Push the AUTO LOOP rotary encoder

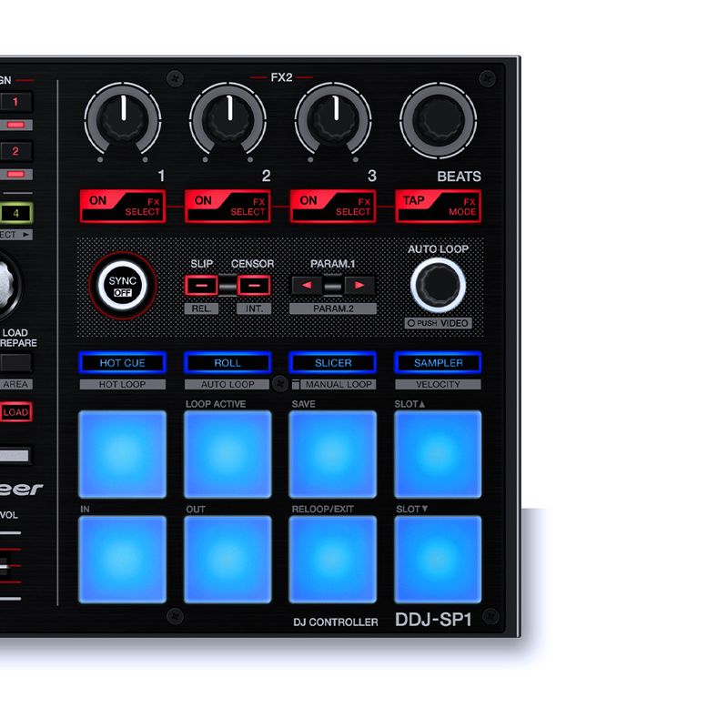click(439, 285)
